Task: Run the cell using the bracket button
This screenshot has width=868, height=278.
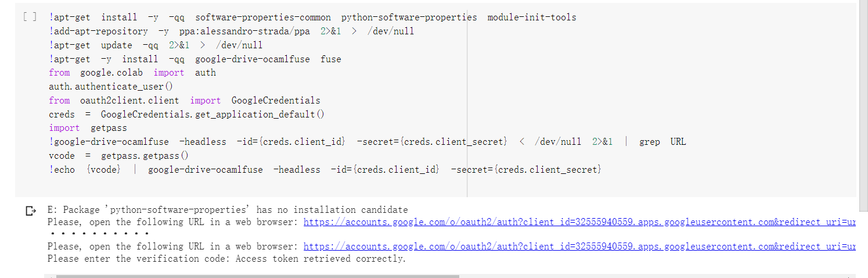Action: [30, 17]
